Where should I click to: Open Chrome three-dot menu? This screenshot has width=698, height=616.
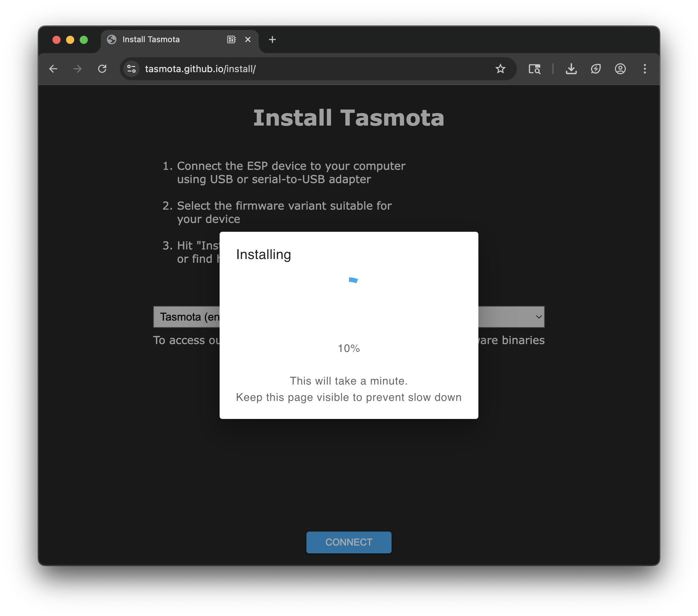pyautogui.click(x=645, y=69)
